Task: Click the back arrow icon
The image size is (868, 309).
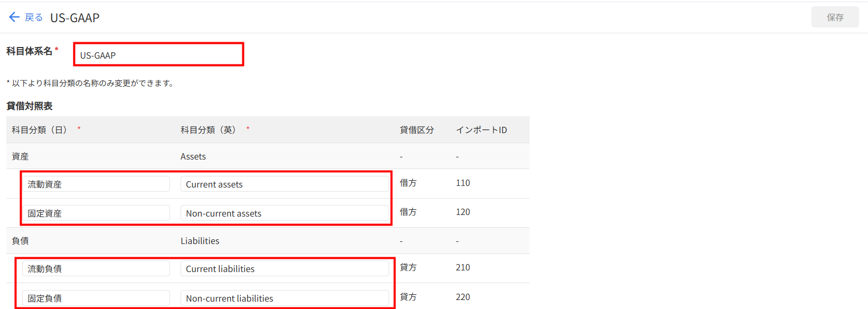Action: pyautogui.click(x=14, y=17)
